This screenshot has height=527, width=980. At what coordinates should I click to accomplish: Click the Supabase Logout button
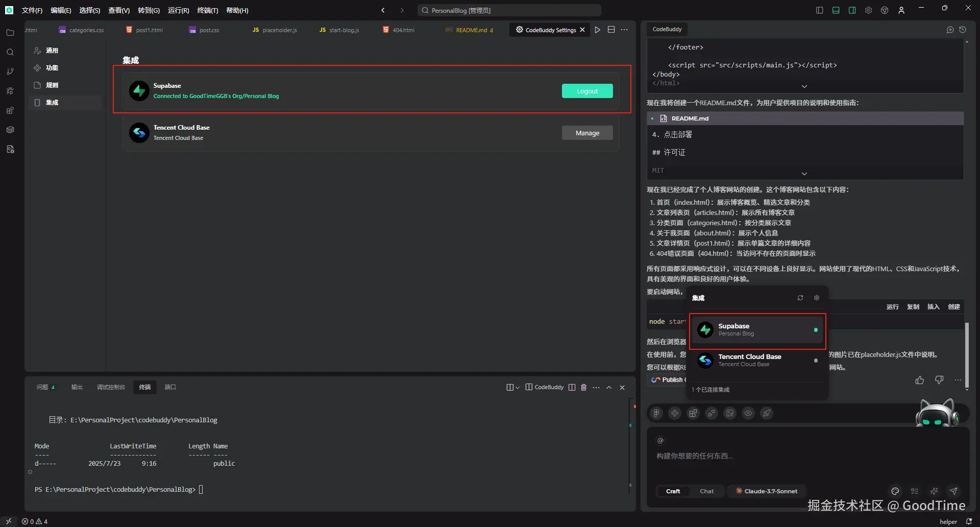(587, 91)
